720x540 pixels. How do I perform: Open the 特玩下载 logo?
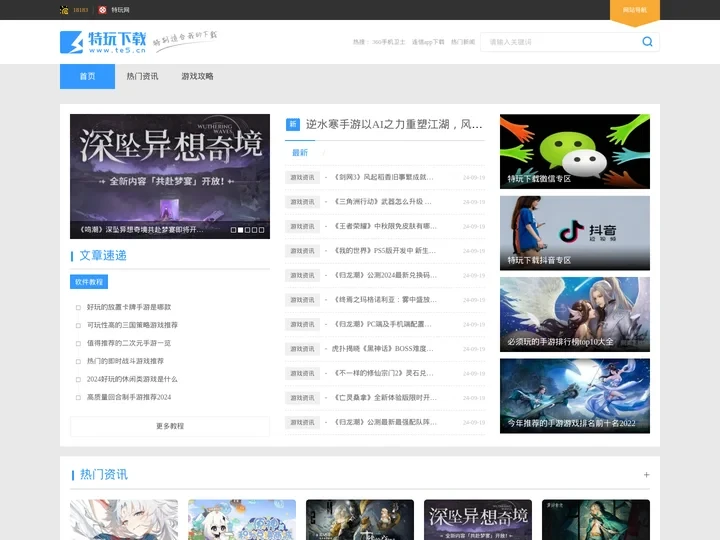click(x=103, y=42)
